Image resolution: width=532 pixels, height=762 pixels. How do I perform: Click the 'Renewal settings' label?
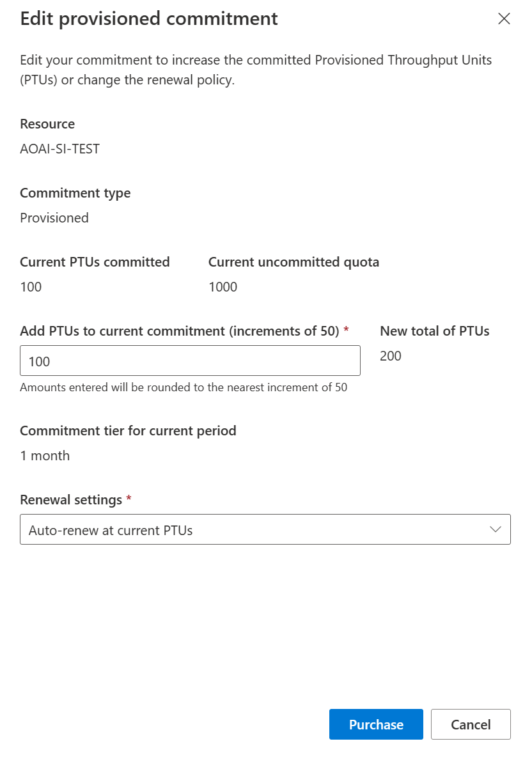(x=71, y=500)
